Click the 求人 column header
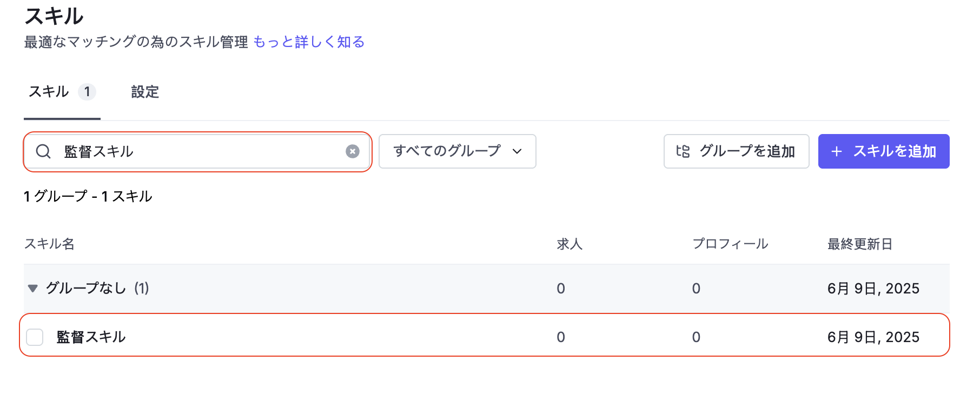Screen dimensions: 980x401 pos(570,244)
